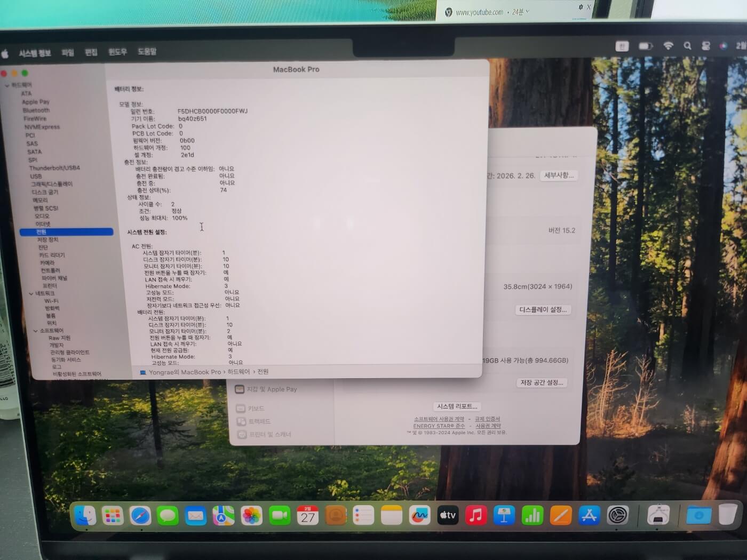The height and width of the screenshot is (560, 747).
Task: Collapse the 네트워크 section in sidebar
Action: 31,294
